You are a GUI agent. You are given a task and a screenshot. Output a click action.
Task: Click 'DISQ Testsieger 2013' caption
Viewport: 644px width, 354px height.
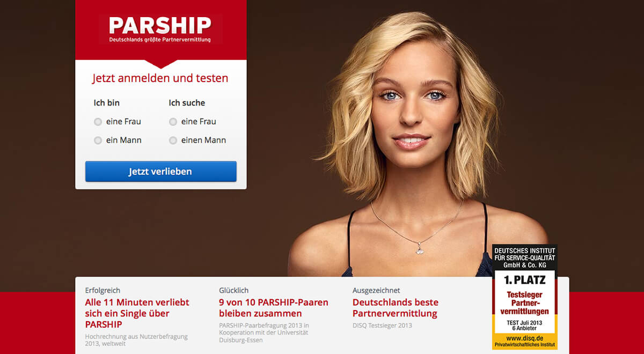382,326
